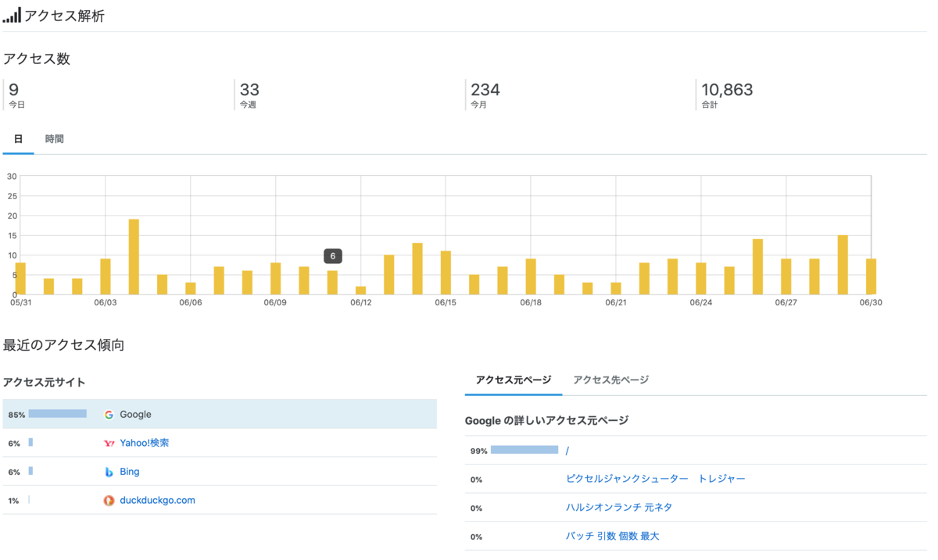Click the Yahoo! logo icon
The image size is (938, 560).
coord(109,443)
